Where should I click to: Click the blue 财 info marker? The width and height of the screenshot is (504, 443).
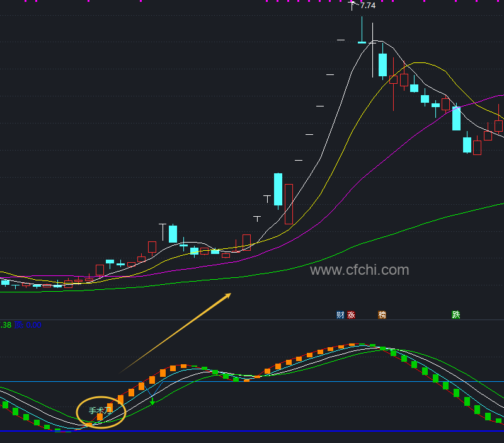[x=340, y=314]
